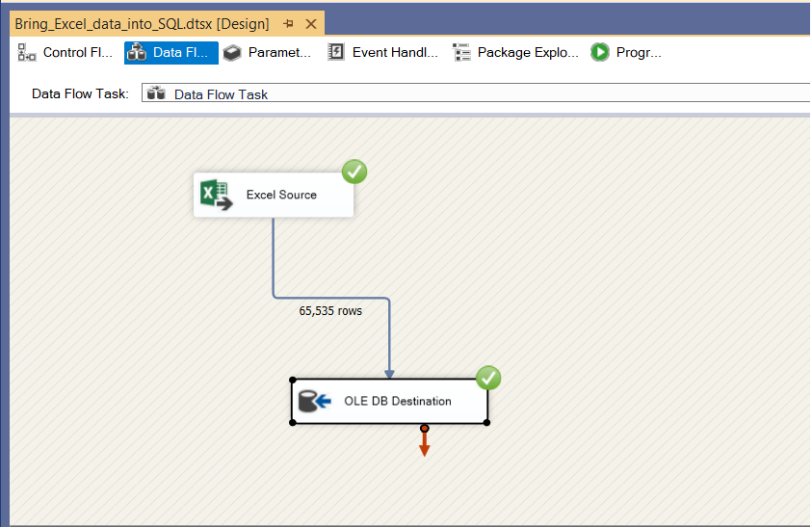Pin the Bring_Excel_data_into_SQL.dtsx document tab
Image resolution: width=812 pixels, height=527 pixels.
288,24
